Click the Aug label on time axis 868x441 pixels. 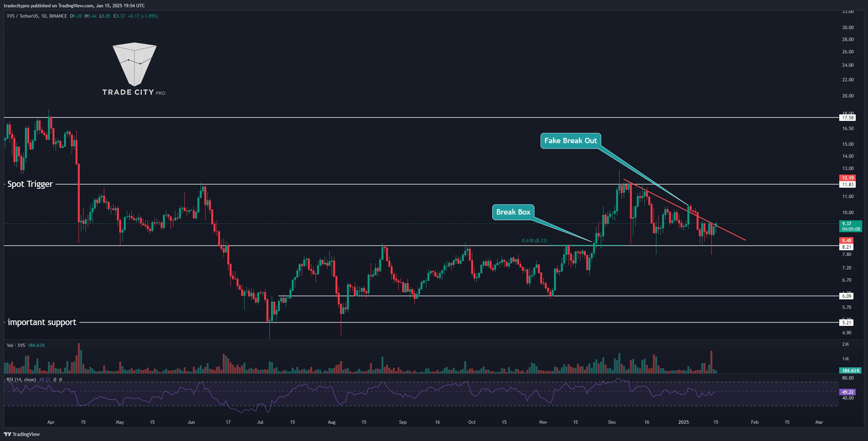pyautogui.click(x=332, y=422)
